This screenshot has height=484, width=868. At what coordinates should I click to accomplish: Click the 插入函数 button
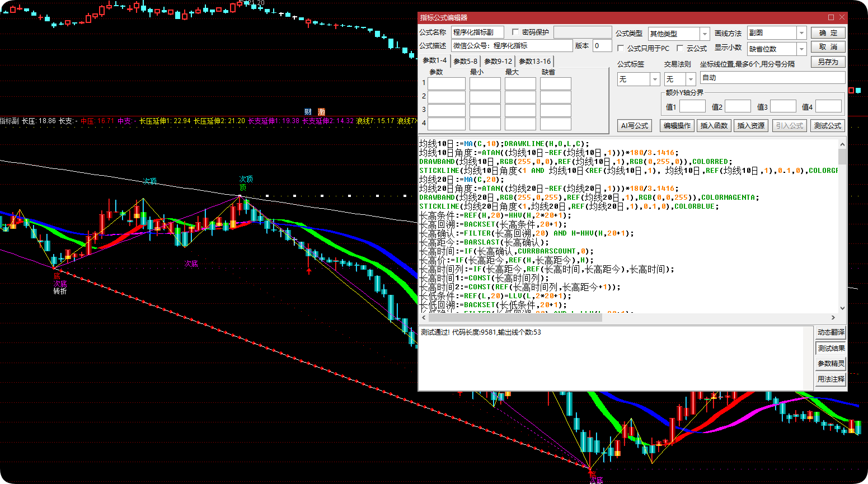click(x=714, y=126)
